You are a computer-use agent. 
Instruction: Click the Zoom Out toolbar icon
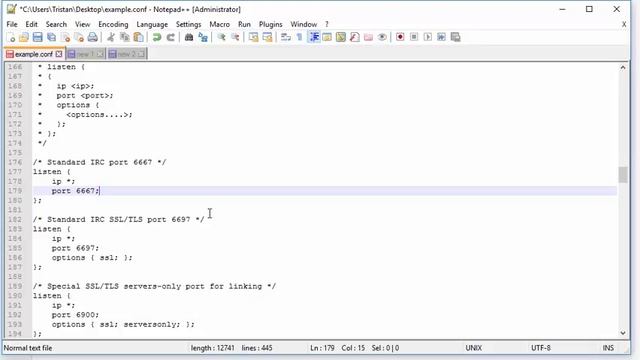tap(235, 38)
